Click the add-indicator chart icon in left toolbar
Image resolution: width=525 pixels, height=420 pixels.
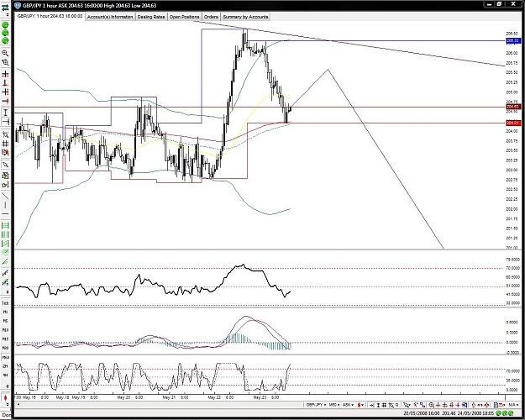[x=5, y=176]
